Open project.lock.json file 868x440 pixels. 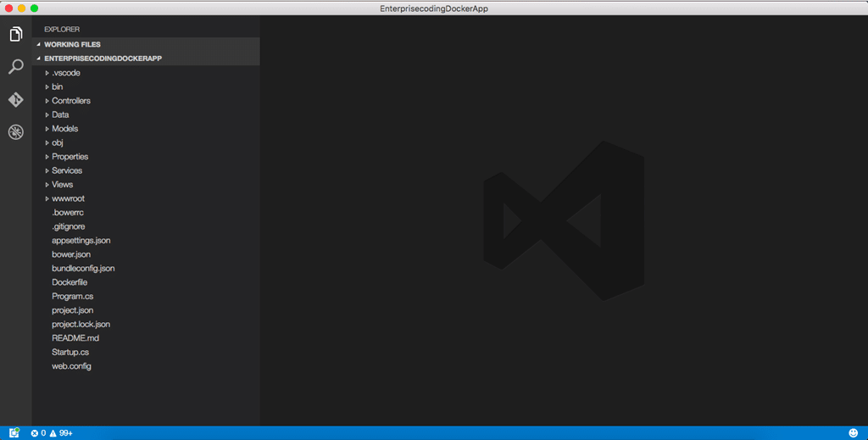pos(81,324)
